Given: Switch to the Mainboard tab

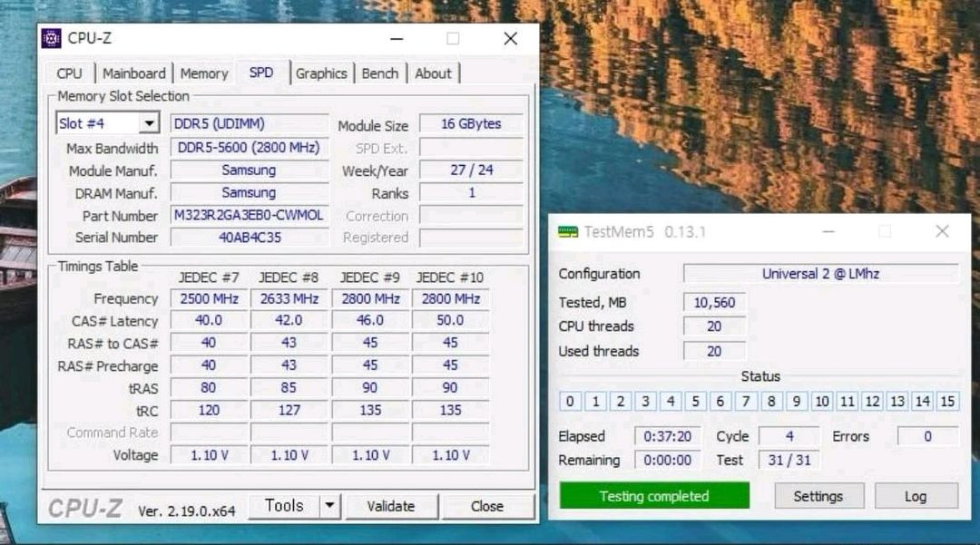Looking at the screenshot, I should point(134,73).
